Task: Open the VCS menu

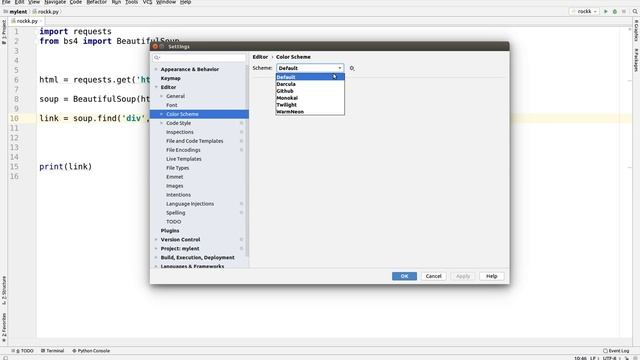Action: click(x=147, y=2)
